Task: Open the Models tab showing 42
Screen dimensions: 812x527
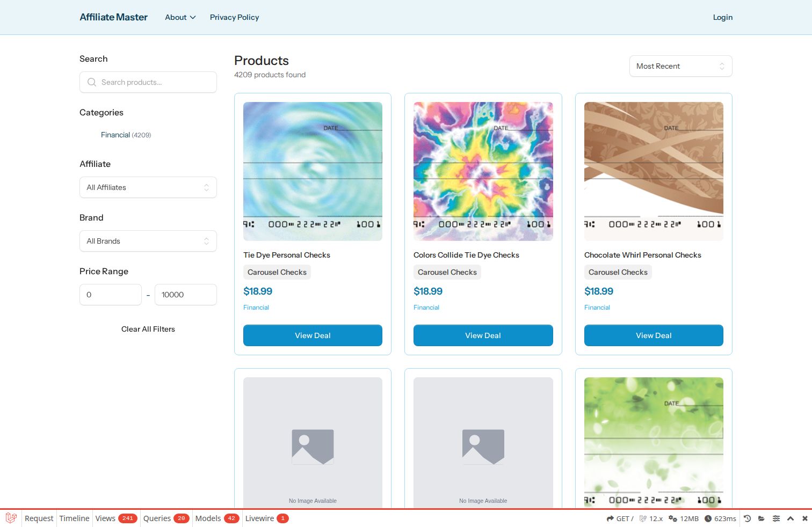Action: (x=217, y=518)
